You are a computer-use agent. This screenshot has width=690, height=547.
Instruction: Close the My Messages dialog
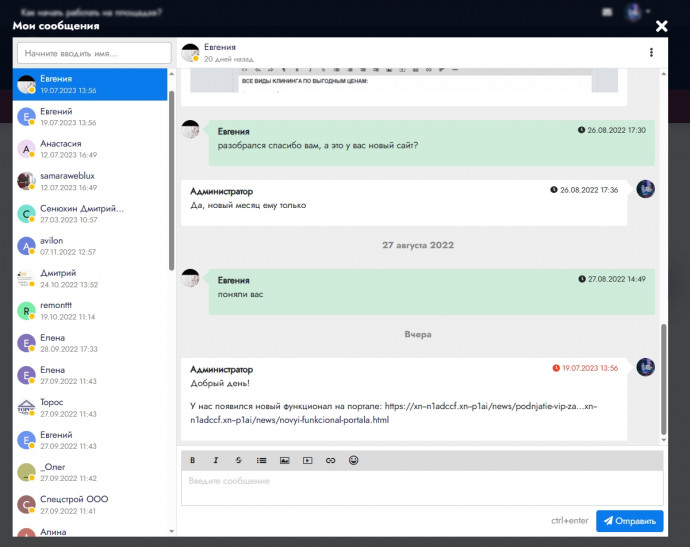[661, 26]
